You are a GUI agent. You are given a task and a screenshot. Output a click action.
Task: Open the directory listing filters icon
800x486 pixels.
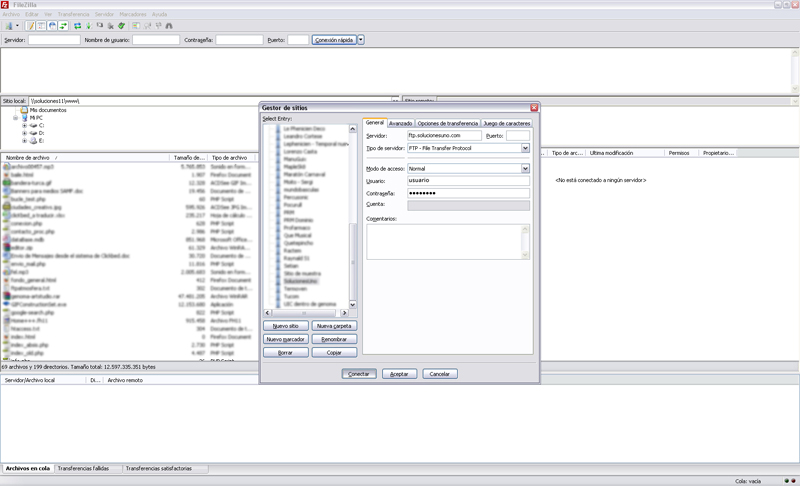coord(136,25)
